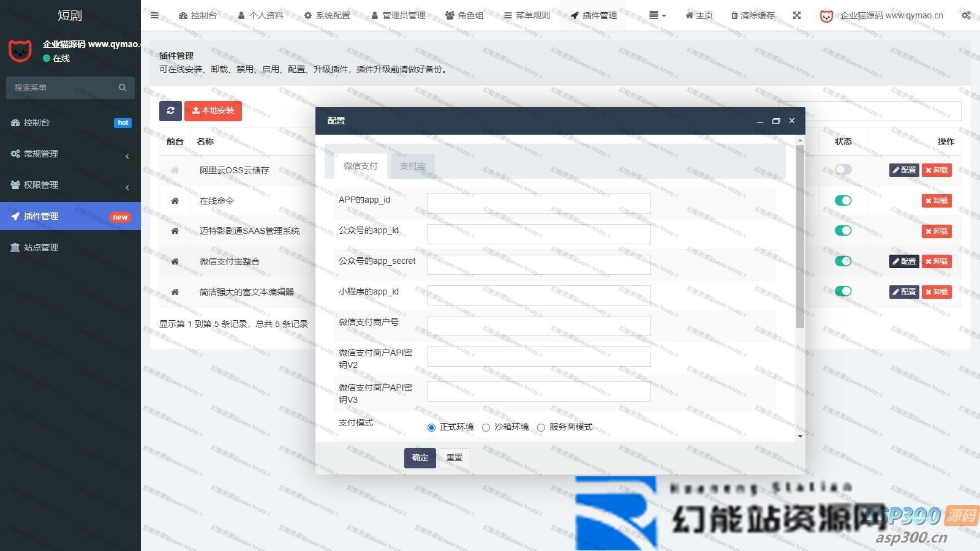Click the search magnifier icon in sidebar
This screenshot has width=980, height=551.
[123, 88]
